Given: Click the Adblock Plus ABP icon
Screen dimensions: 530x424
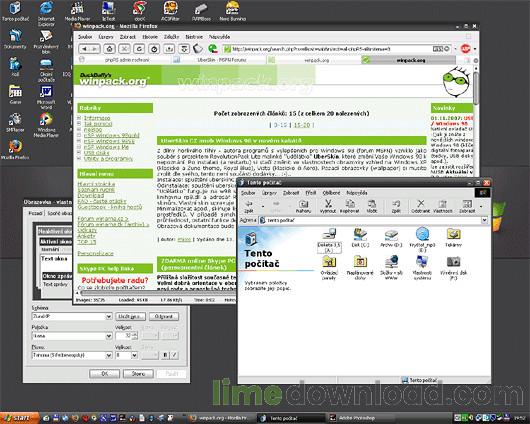Looking at the screenshot, I should 465,49.
